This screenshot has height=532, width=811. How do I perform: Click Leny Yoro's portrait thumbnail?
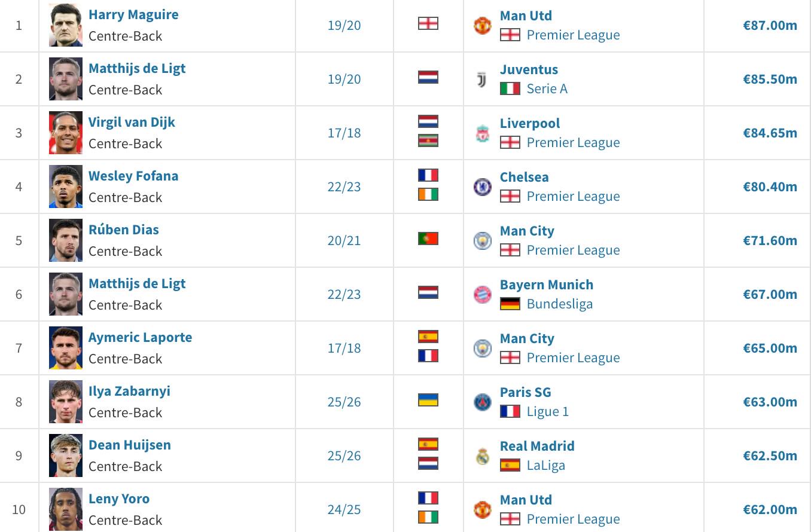tap(66, 509)
